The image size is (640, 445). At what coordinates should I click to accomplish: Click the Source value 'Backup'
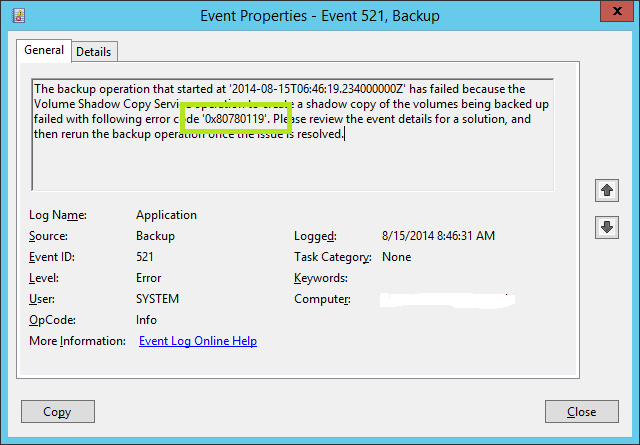pyautogui.click(x=155, y=236)
